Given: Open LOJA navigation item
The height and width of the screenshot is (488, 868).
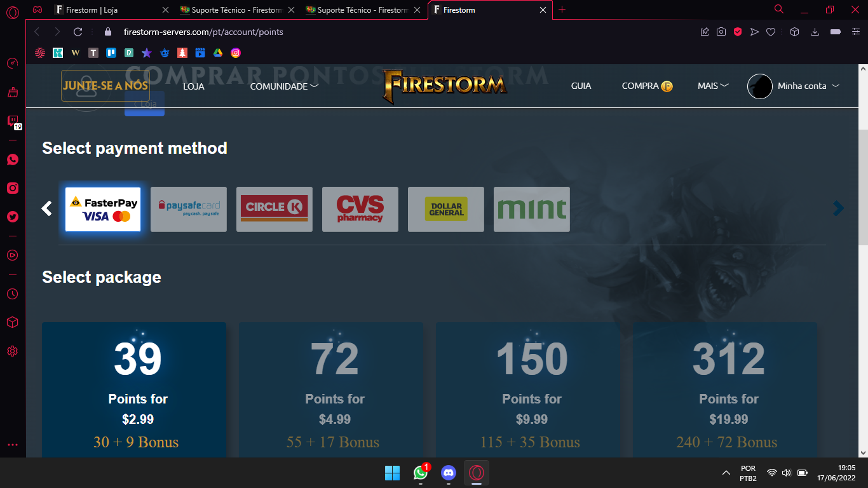Looking at the screenshot, I should click(x=194, y=86).
